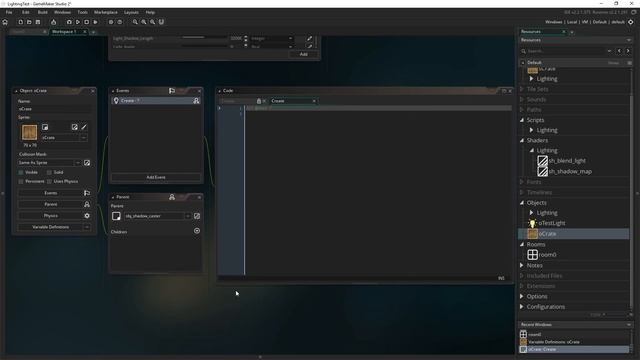Screen dimensions: 640x360
Task: Click the Help docs toolbar icon
Action: [120, 22]
